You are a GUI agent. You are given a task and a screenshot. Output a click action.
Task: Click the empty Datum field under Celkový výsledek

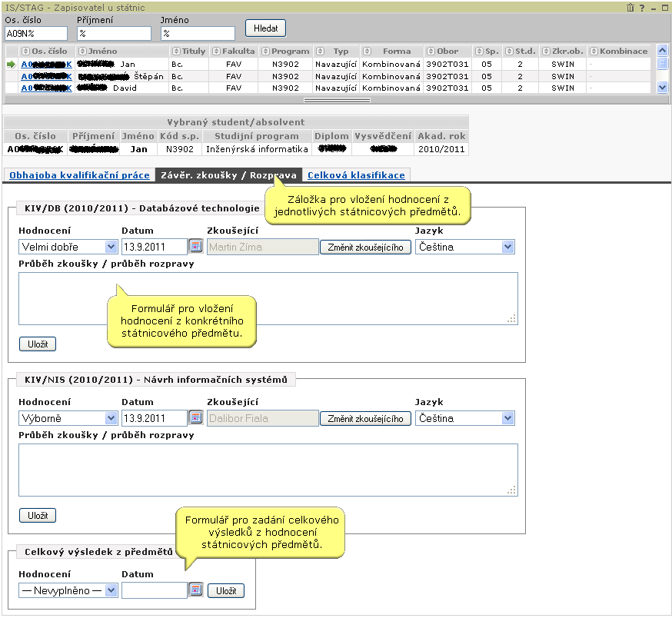(x=155, y=590)
